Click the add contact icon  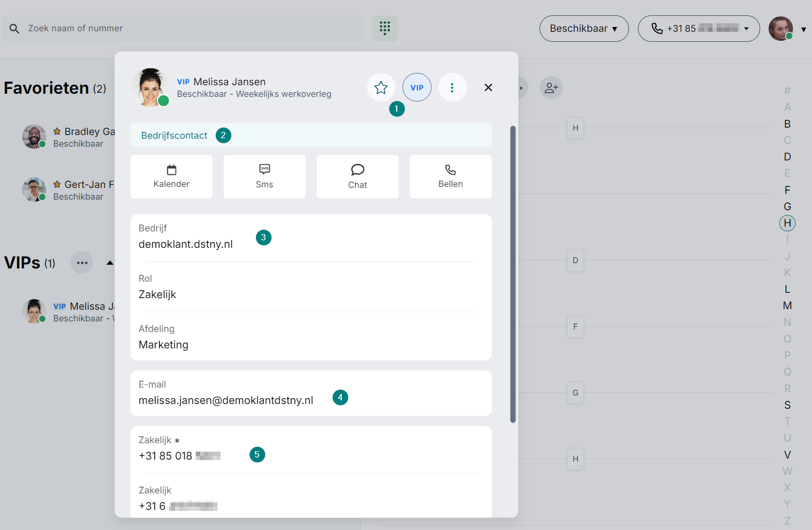point(551,88)
